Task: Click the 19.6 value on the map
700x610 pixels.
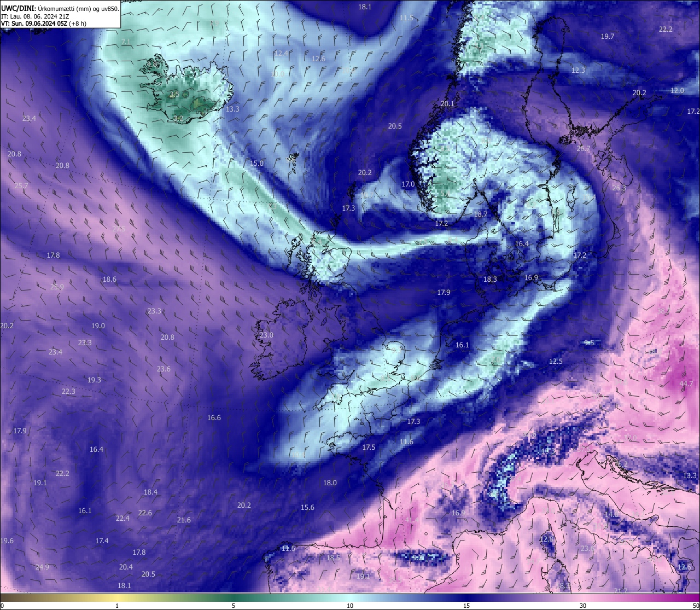Action: [x=7, y=541]
